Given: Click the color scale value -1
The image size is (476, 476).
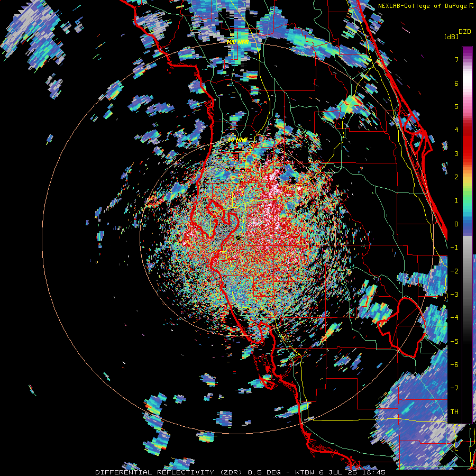Looking at the screenshot, I should (x=454, y=248).
